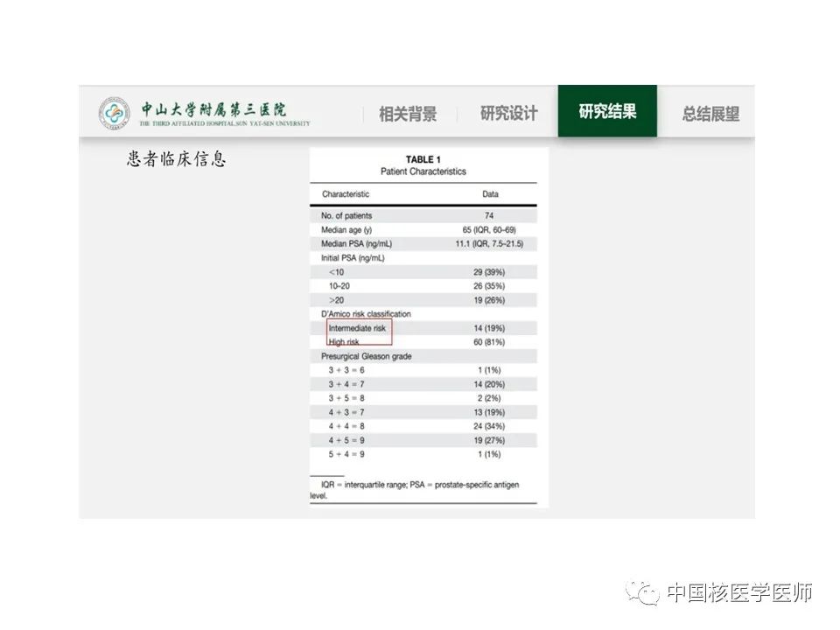This screenshot has width=840, height=630.
Task: Click the Presurgical Gleason grade label
Action: [367, 356]
